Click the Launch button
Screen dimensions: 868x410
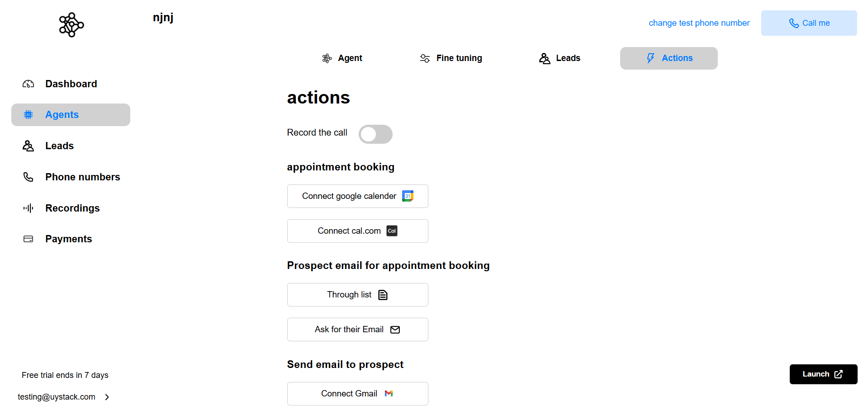[x=823, y=374]
